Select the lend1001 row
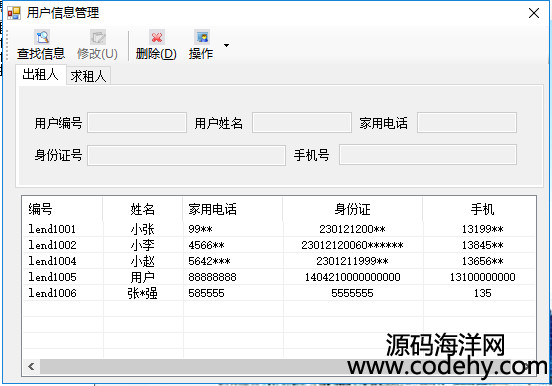552x386 pixels. pos(279,229)
